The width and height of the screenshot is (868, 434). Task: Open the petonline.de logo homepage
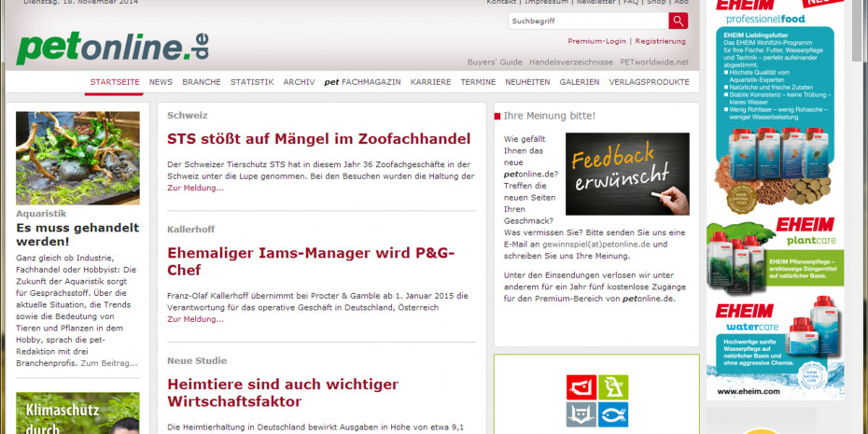point(112,49)
